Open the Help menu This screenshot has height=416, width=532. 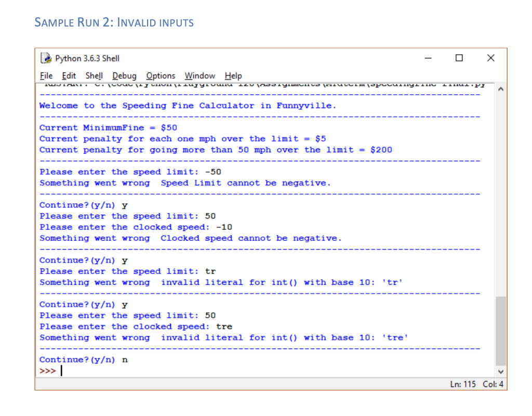pos(233,76)
